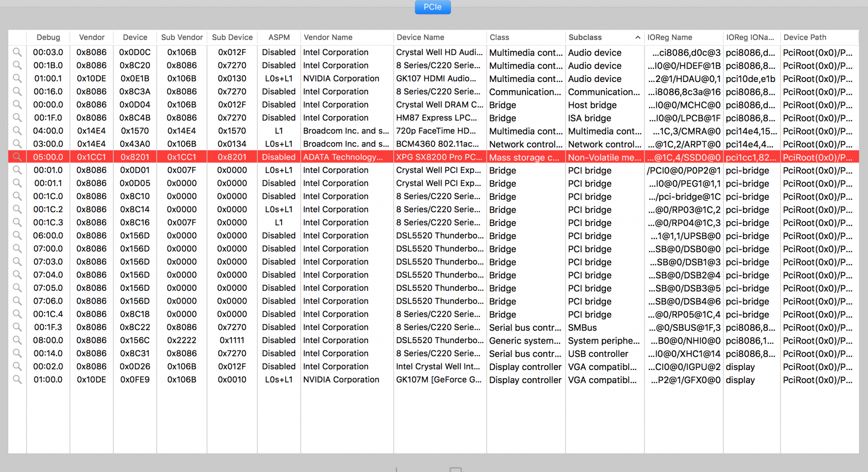This screenshot has width=868, height=472.
Task: Click magnifier icon for device 00:1C.2
Action: click(x=17, y=209)
